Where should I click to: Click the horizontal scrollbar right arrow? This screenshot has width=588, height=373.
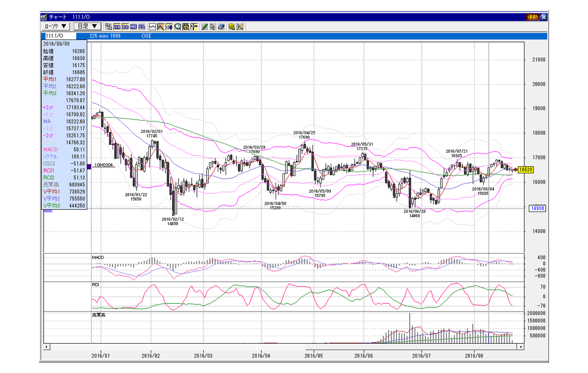(520, 347)
